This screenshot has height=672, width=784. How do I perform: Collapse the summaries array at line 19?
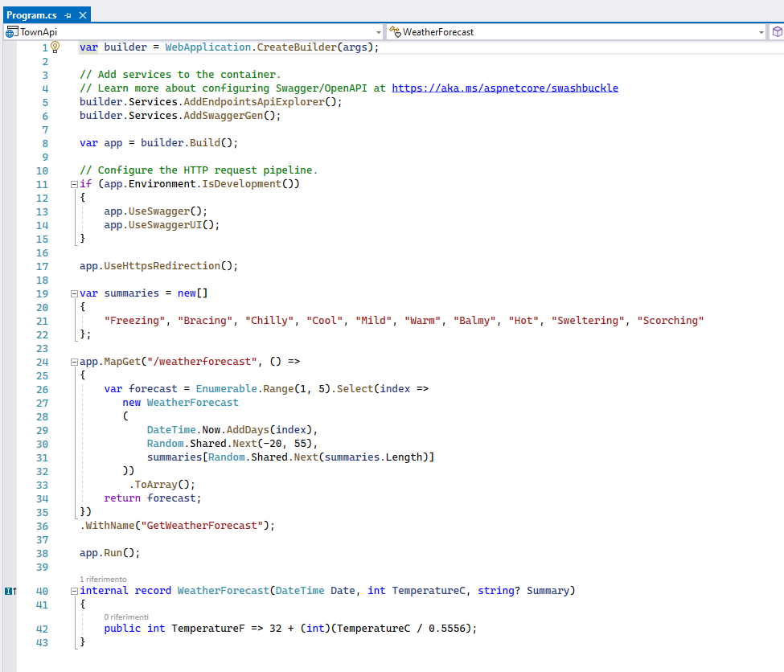pyautogui.click(x=72, y=293)
